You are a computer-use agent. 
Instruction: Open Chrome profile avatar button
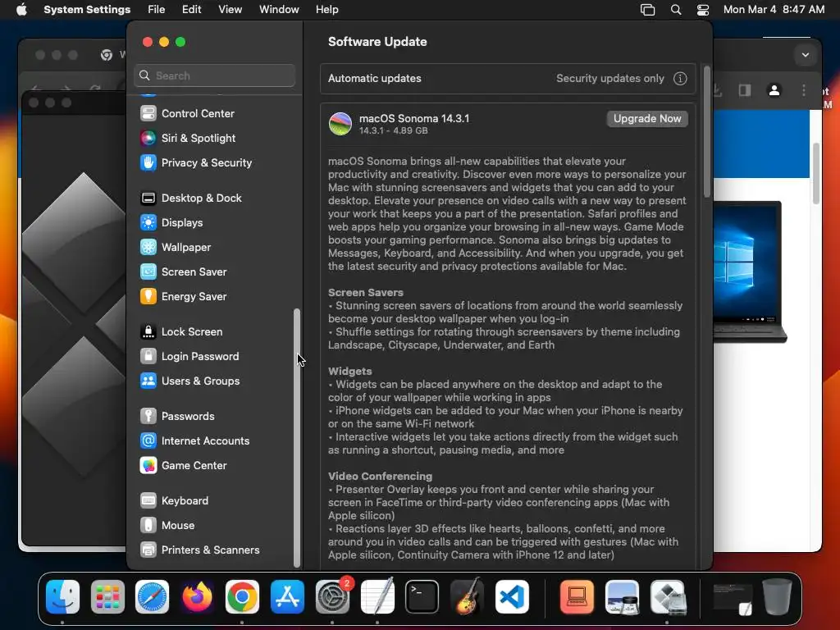click(x=774, y=90)
